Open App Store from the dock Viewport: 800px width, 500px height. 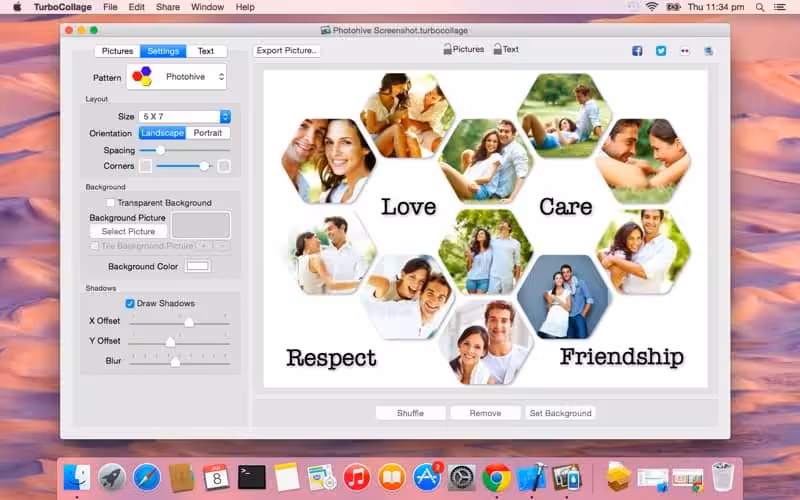(x=427, y=478)
